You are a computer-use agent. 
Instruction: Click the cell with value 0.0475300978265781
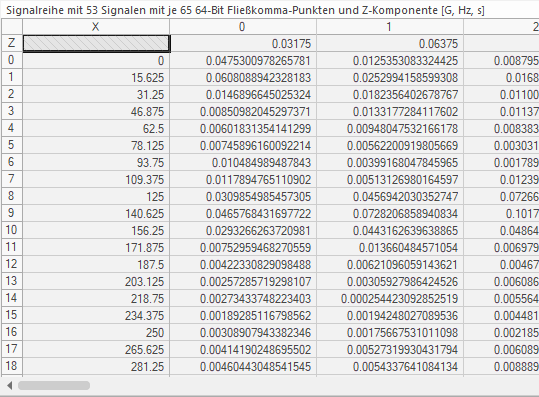[x=243, y=61]
